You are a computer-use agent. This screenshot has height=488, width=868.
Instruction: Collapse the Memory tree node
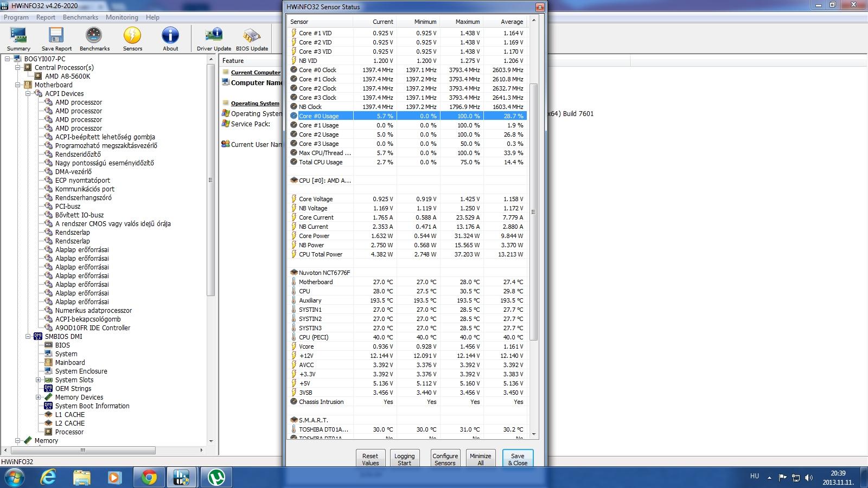pos(18,441)
